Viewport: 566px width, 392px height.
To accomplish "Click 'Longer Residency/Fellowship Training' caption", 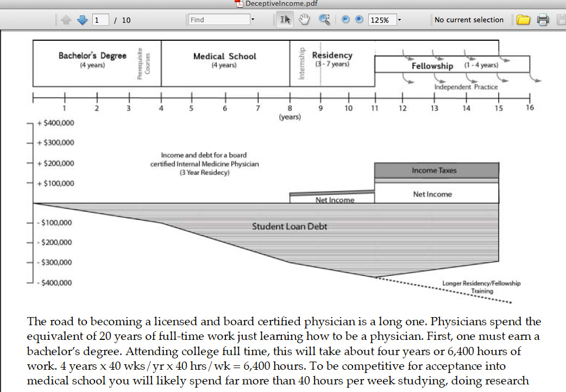I will [481, 287].
